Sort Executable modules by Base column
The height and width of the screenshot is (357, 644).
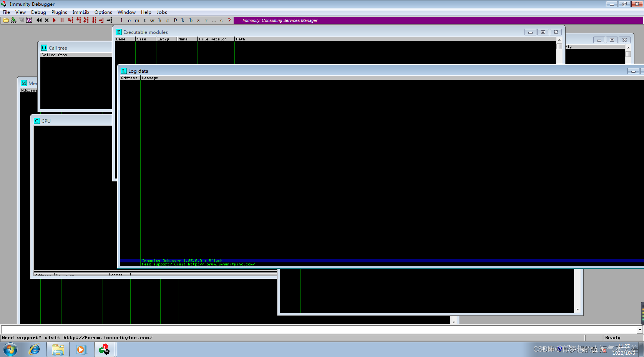[125, 39]
